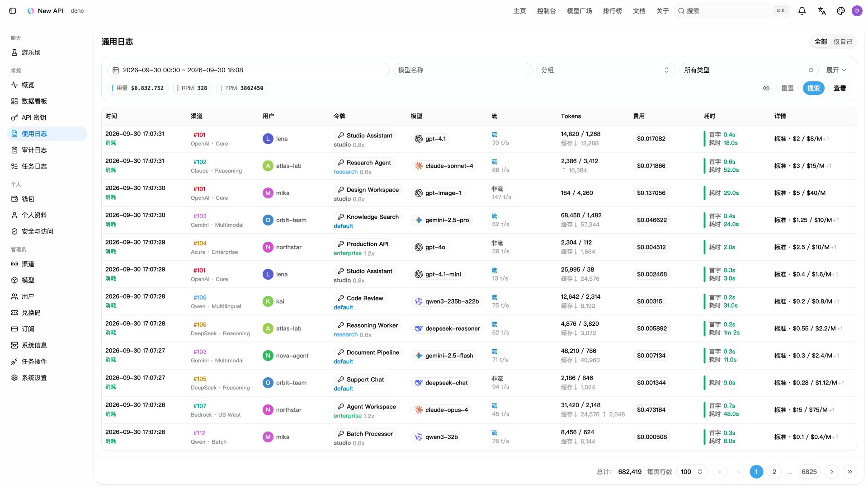Click the 重置 button
This screenshot has width=868, height=488.
pyautogui.click(x=788, y=88)
